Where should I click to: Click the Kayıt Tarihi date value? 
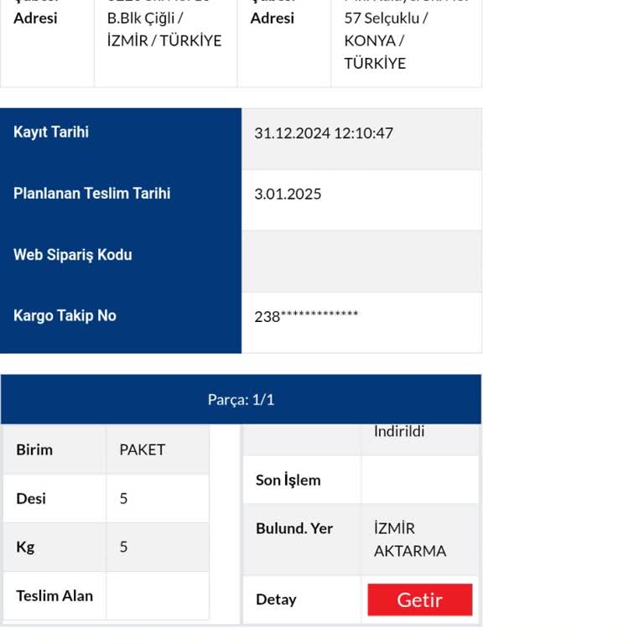pos(324,133)
